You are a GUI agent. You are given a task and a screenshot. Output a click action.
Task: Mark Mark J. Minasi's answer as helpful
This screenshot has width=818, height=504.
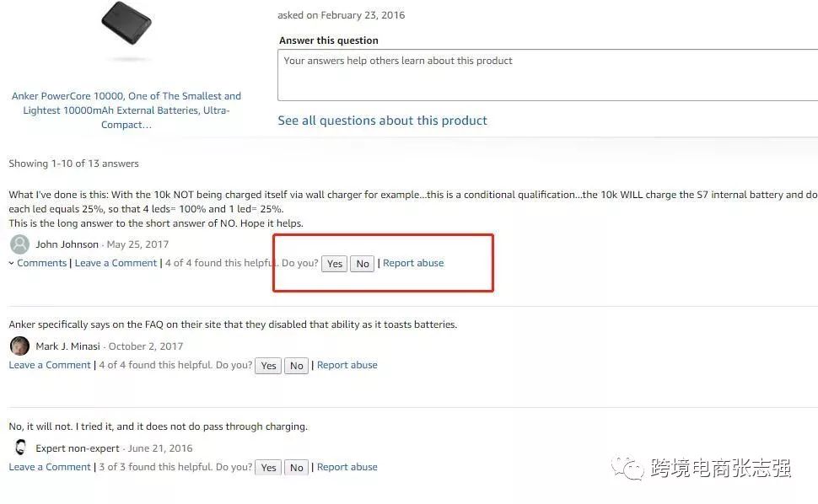point(268,366)
